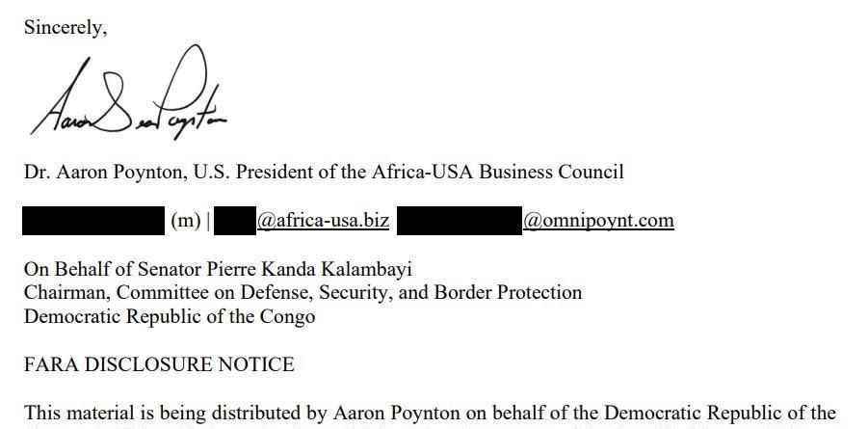This screenshot has height=429, width=868.
Task: Click the redacted phone number box
Action: pos(93,221)
